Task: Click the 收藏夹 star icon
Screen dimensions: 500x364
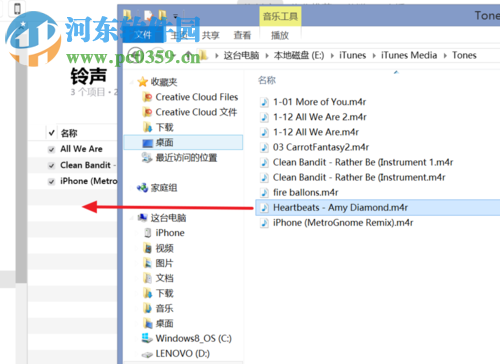Action: point(143,82)
